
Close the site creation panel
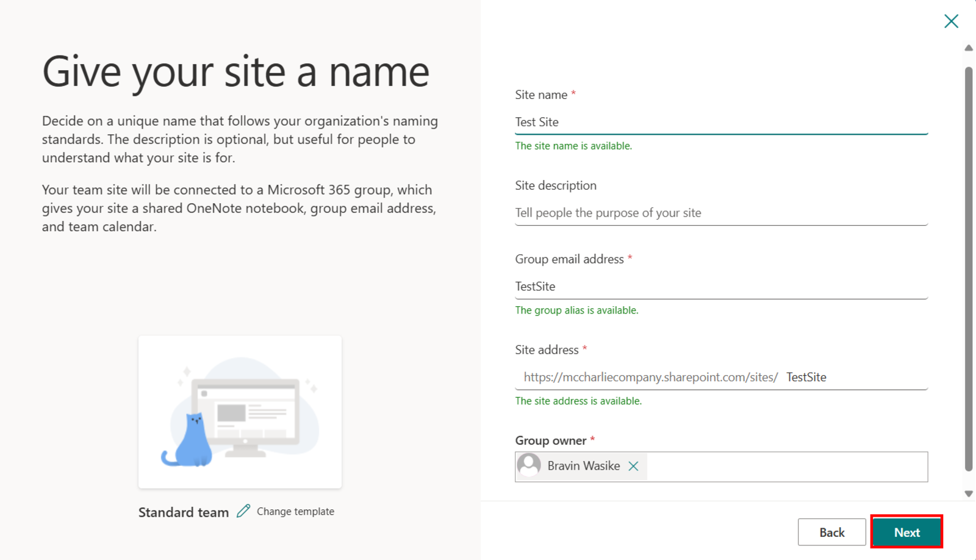(951, 21)
